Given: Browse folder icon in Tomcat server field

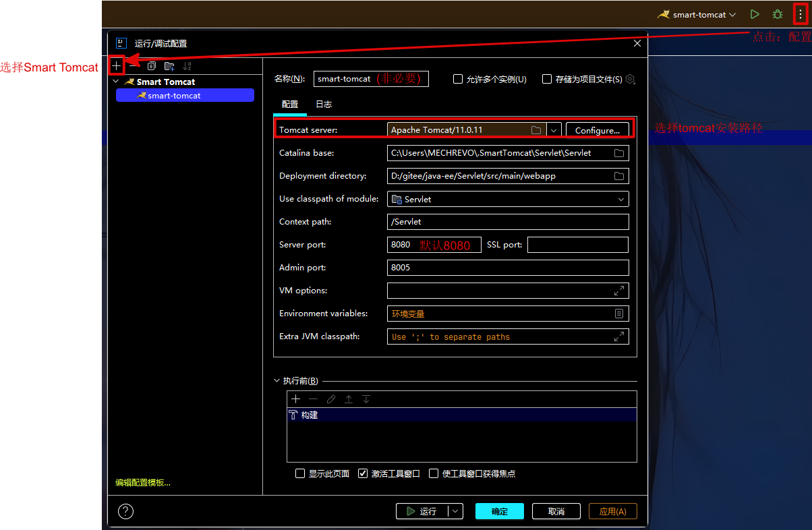Looking at the screenshot, I should tap(536, 130).
